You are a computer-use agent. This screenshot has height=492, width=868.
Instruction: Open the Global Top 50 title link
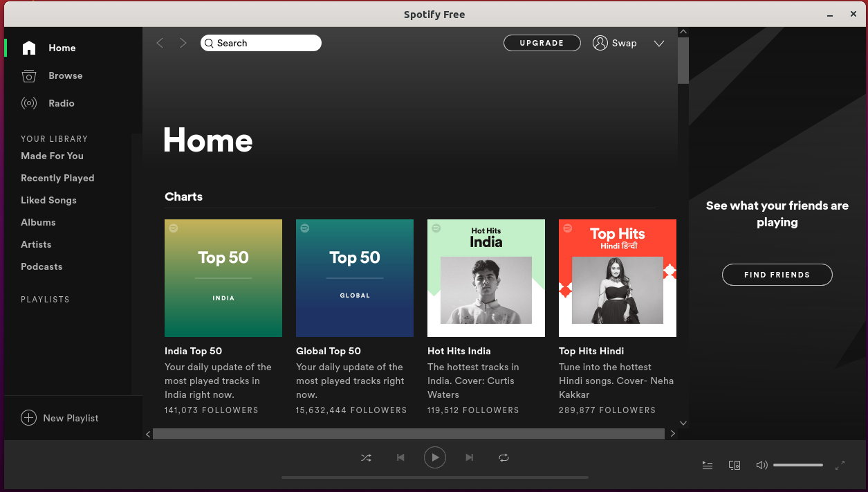pos(329,351)
